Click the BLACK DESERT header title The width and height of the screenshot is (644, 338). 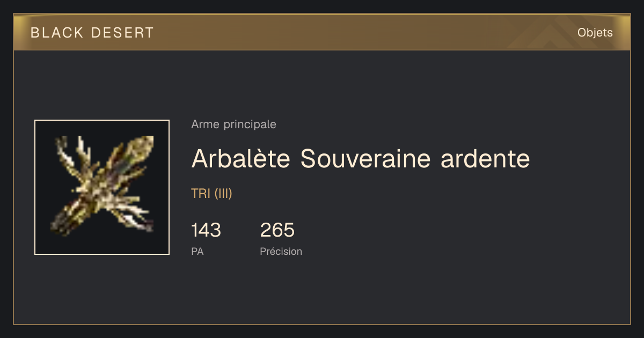pos(92,33)
